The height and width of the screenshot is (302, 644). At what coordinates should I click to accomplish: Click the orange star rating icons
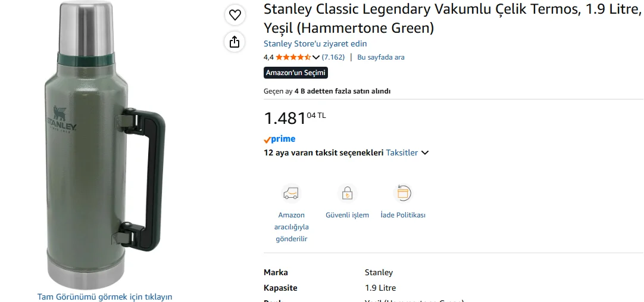(293, 57)
